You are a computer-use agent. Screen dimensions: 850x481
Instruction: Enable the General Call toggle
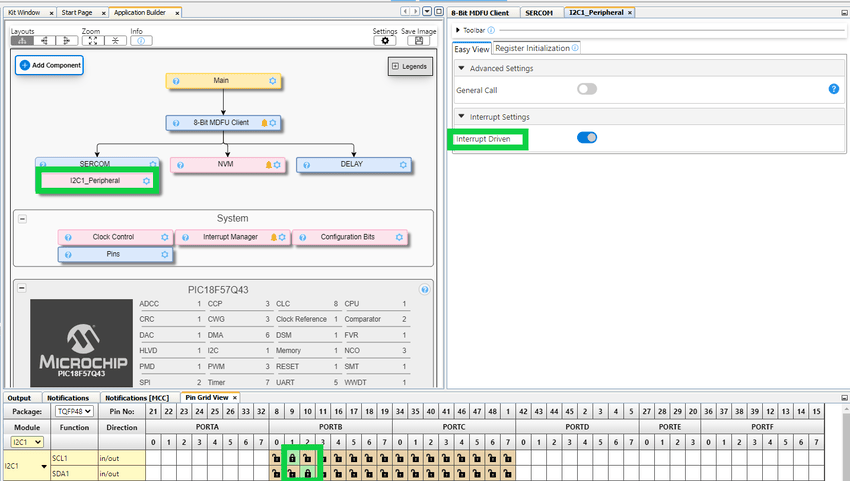pyautogui.click(x=587, y=89)
